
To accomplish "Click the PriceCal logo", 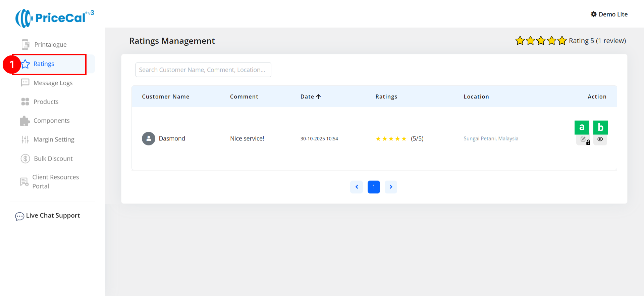I will pos(54,18).
